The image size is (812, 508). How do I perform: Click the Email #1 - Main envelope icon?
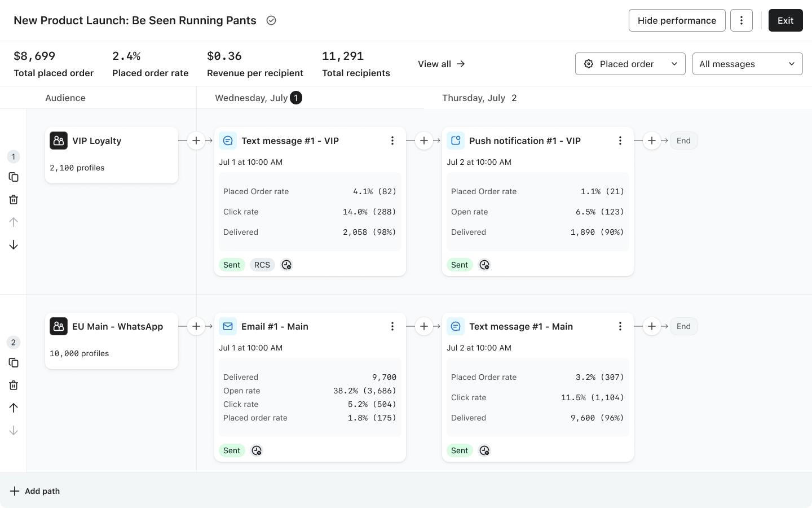point(228,326)
